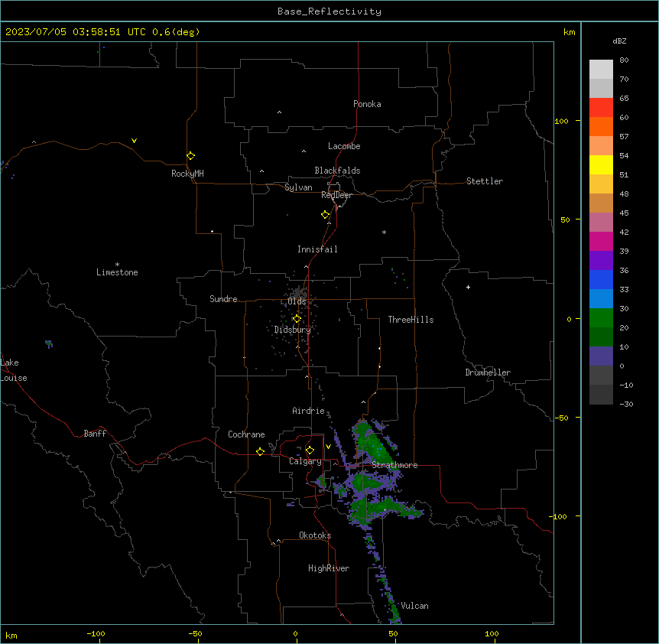
Task: Pick the light orange 54-57 dBZ swatch
Action: pyautogui.click(x=601, y=146)
